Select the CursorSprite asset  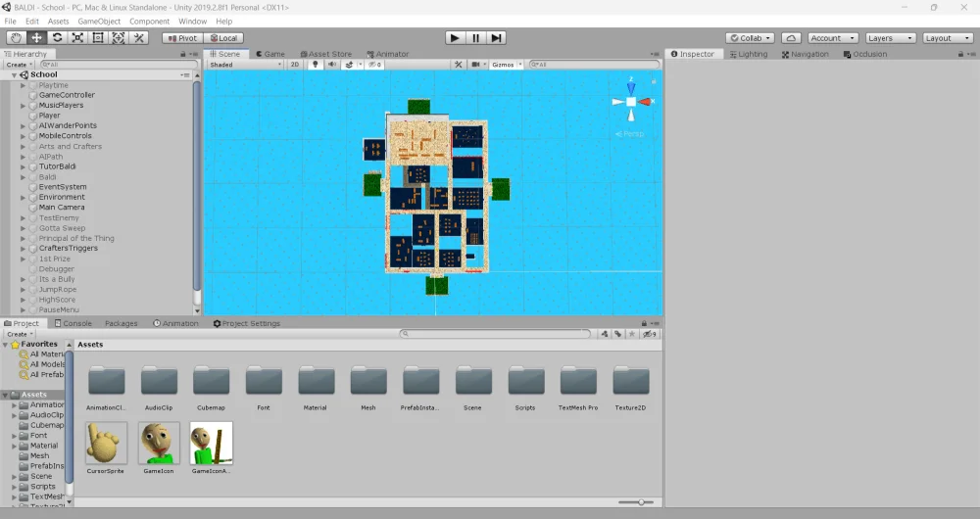coord(106,444)
